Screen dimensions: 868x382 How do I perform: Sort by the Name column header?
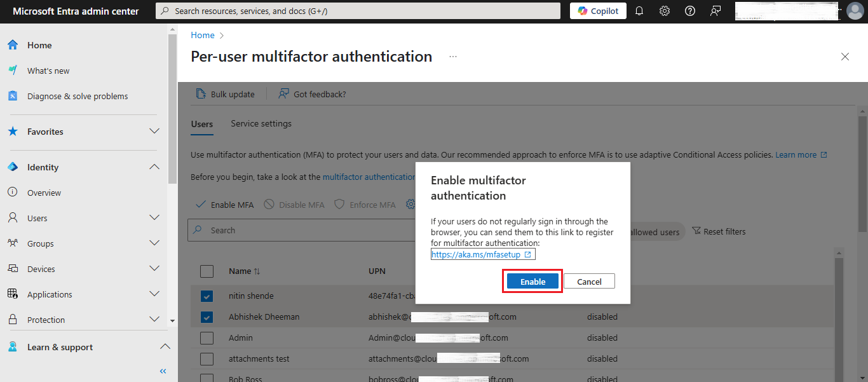[x=245, y=271]
